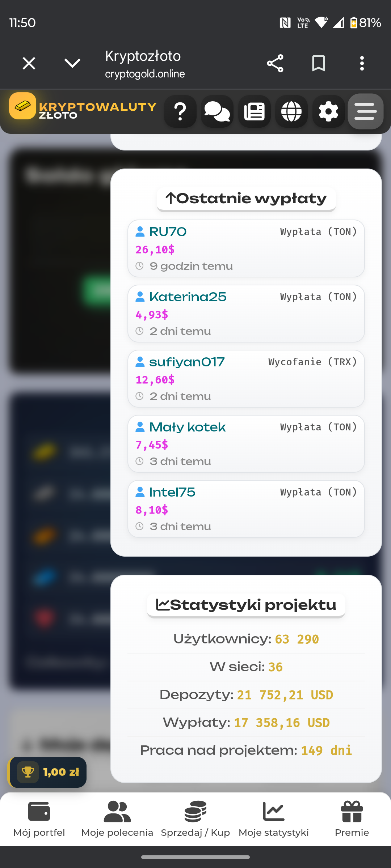Open Moje polecenia tab
The image size is (391, 868).
click(117, 819)
